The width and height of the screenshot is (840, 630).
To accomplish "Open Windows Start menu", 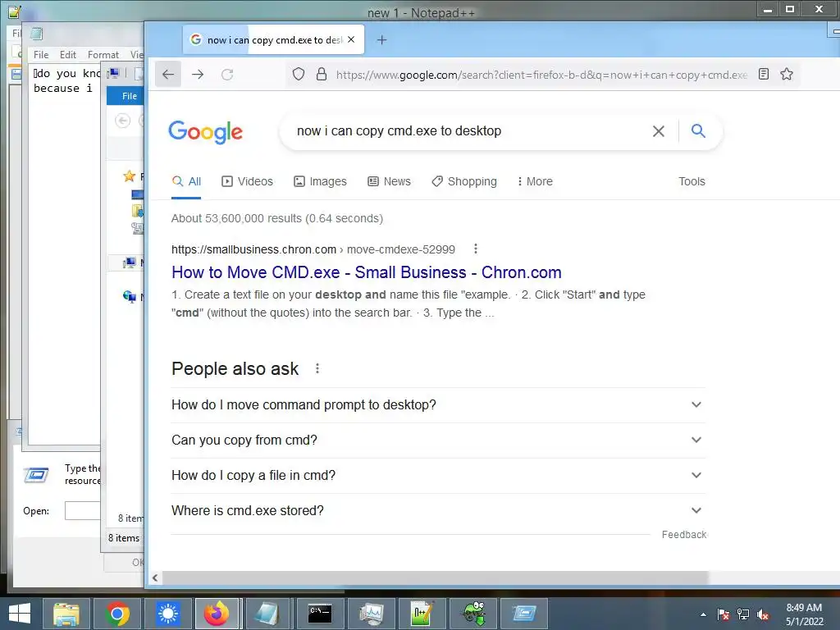I will (x=20, y=614).
